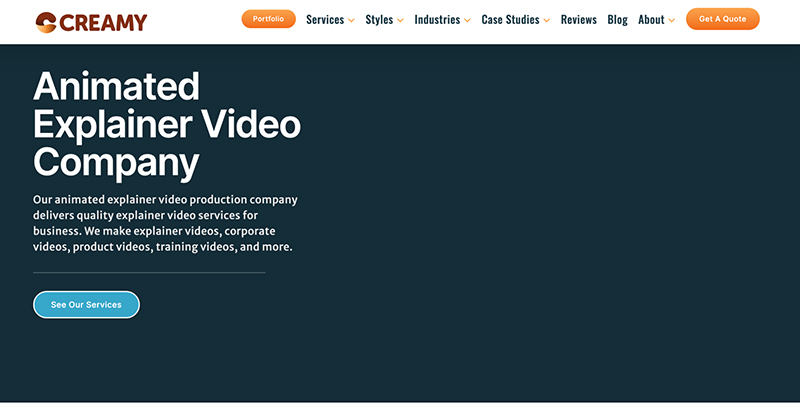Click the Creamy logo icon
Viewport: 800px width, 403px height.
(x=45, y=21)
